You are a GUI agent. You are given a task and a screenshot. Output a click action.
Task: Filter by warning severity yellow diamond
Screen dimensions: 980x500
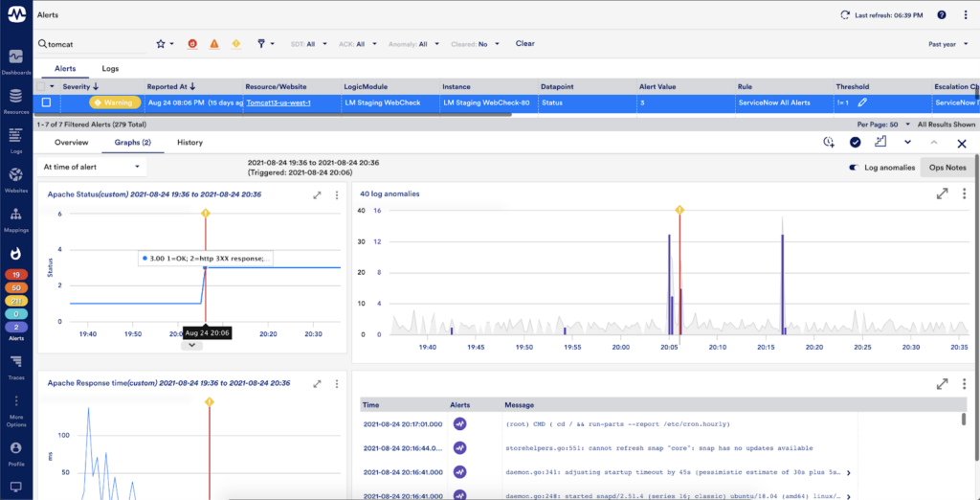[x=236, y=44]
